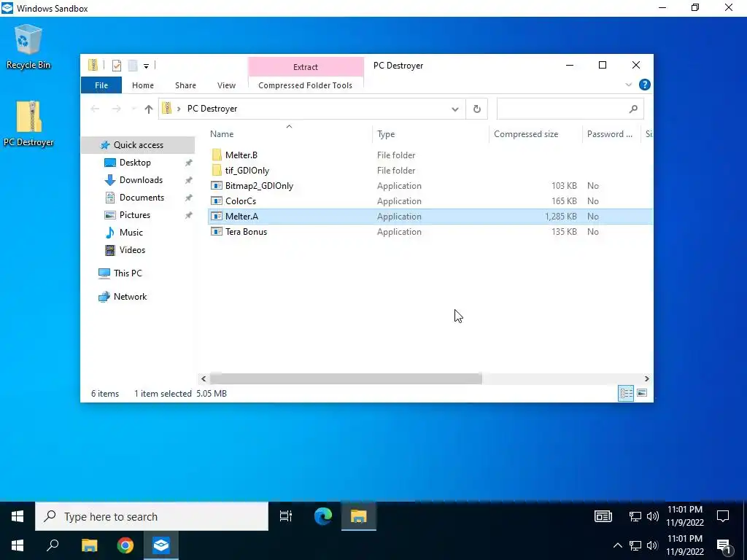Select the Tera Bonus application

(246, 232)
